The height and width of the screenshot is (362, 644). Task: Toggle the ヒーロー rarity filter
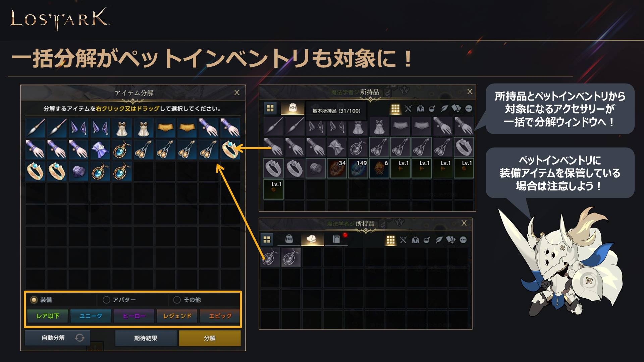coord(134,316)
